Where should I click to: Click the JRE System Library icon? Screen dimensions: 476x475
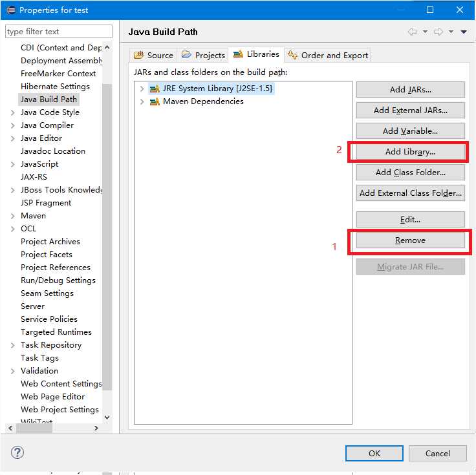coord(155,89)
